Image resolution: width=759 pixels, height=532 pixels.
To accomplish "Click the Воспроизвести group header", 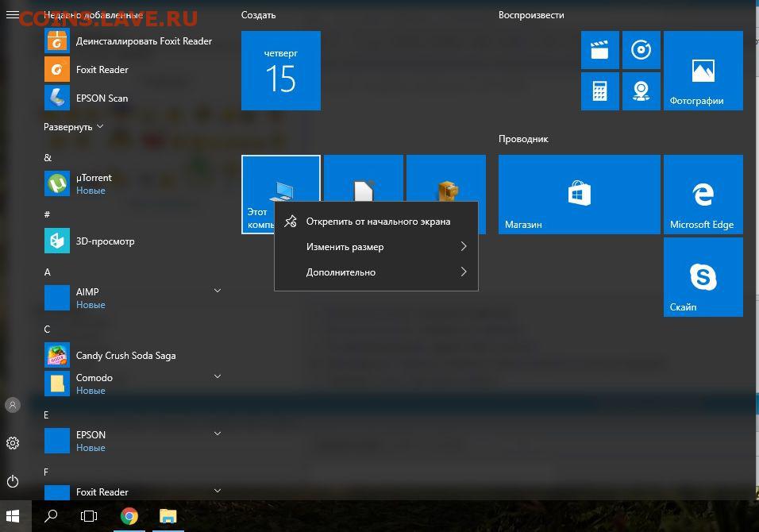I will (x=531, y=15).
